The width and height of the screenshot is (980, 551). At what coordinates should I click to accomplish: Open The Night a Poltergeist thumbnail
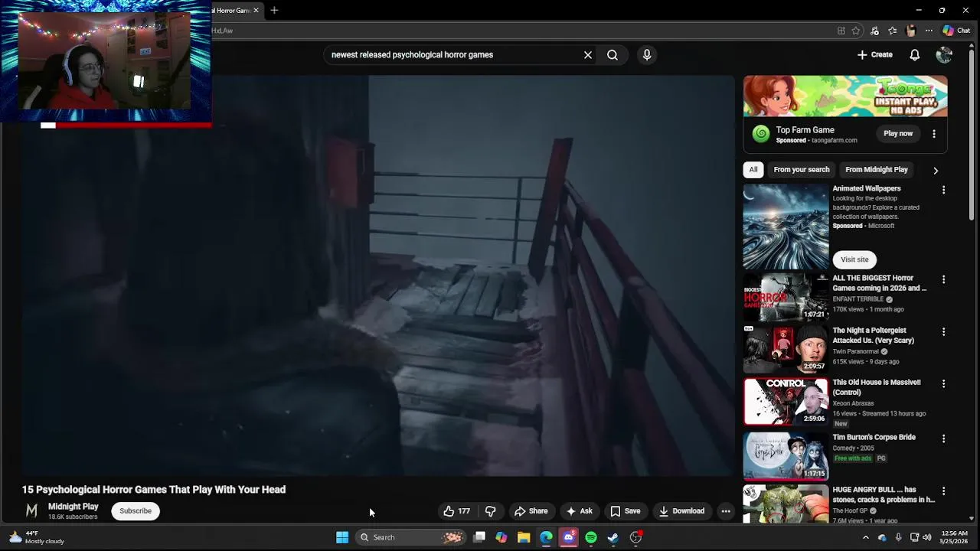[786, 349]
